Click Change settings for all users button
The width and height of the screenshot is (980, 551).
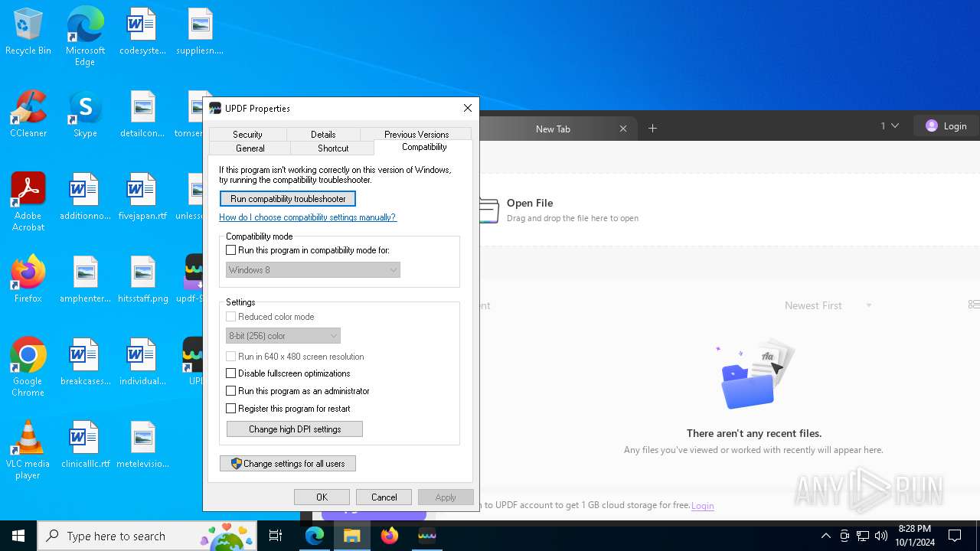tap(288, 464)
